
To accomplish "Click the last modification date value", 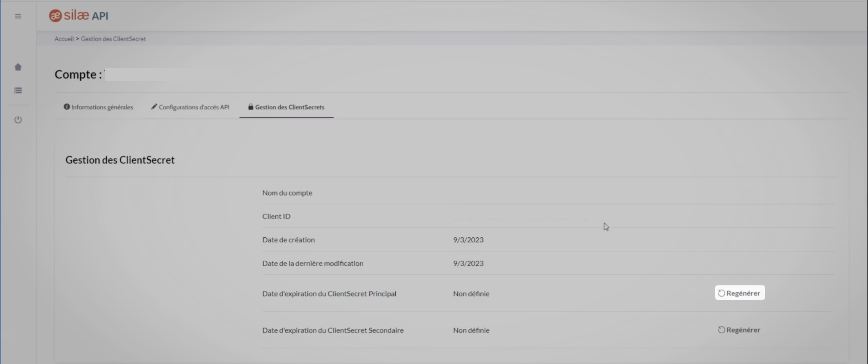I will click(x=468, y=263).
